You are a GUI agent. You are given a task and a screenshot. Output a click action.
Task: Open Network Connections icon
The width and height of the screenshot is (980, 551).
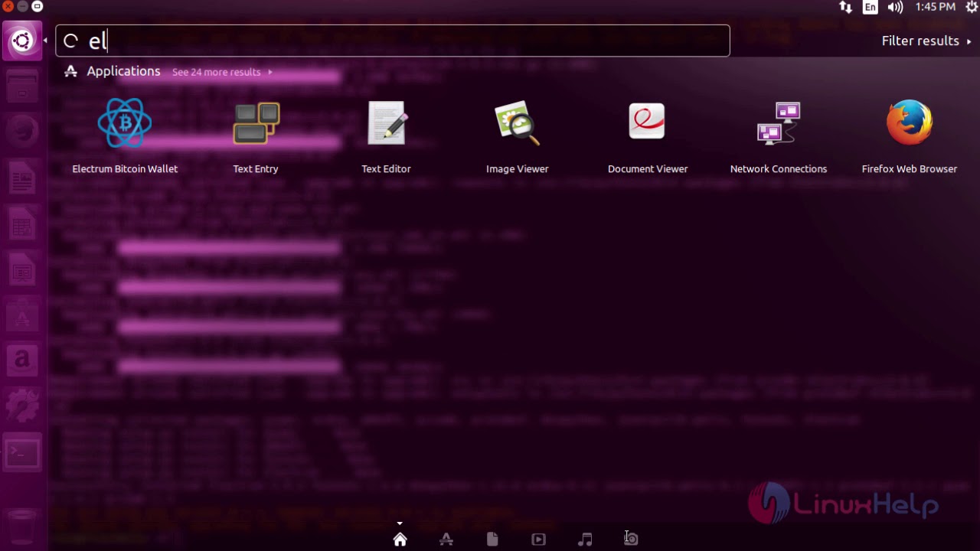[x=779, y=123]
